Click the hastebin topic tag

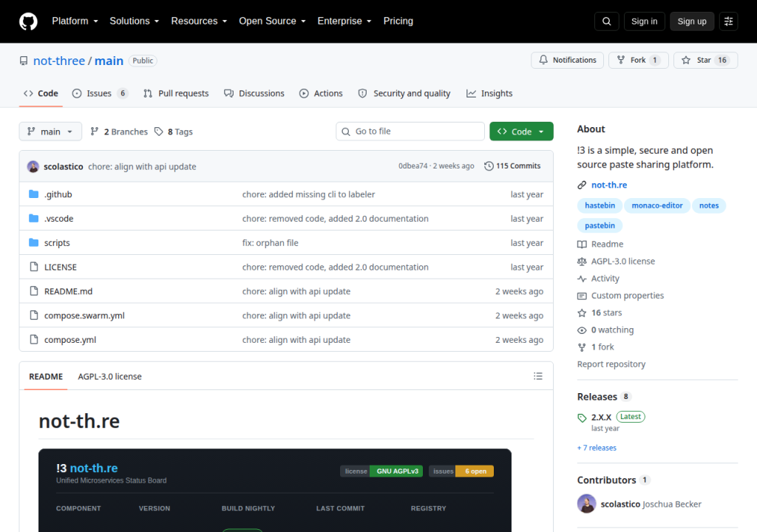click(x=600, y=205)
